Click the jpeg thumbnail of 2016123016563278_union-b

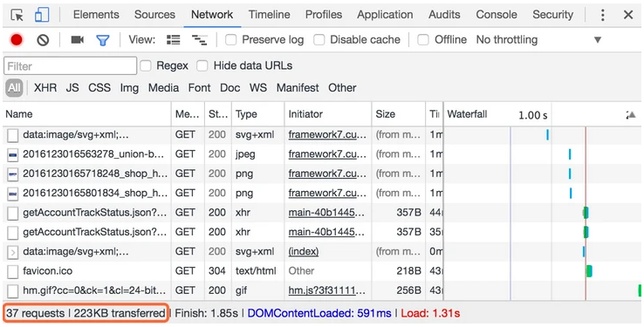[13, 154]
